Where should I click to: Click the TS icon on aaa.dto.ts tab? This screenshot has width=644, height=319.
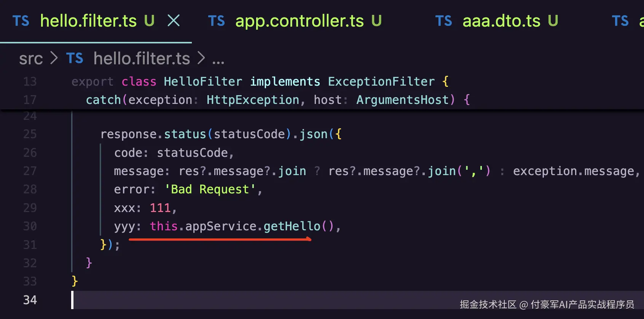(x=443, y=21)
